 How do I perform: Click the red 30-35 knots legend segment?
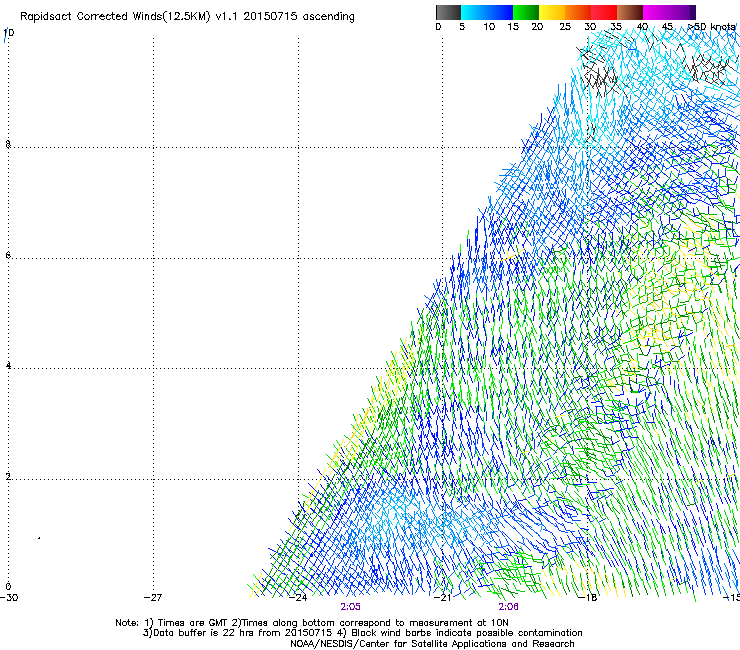pos(604,12)
